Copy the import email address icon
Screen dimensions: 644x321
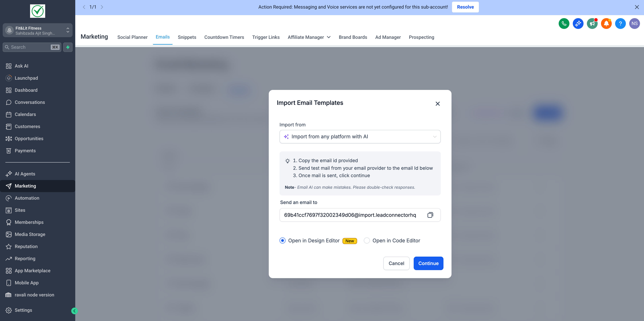click(x=430, y=215)
